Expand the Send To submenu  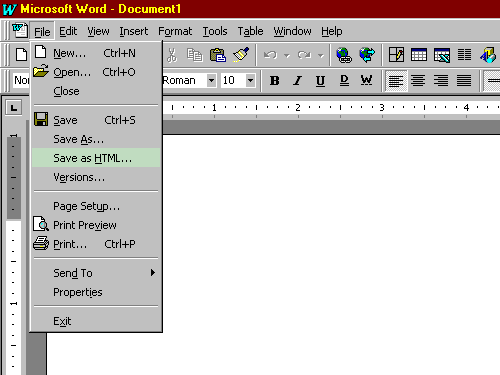(x=96, y=273)
